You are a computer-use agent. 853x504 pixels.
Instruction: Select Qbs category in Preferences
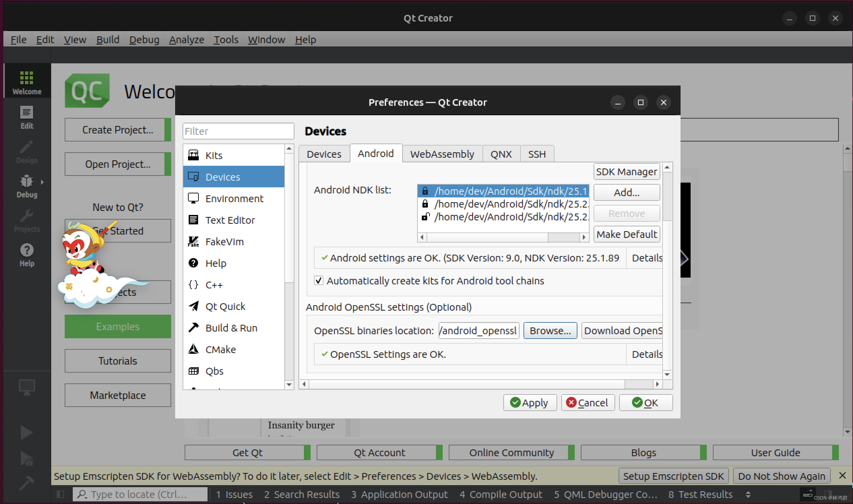(x=233, y=371)
